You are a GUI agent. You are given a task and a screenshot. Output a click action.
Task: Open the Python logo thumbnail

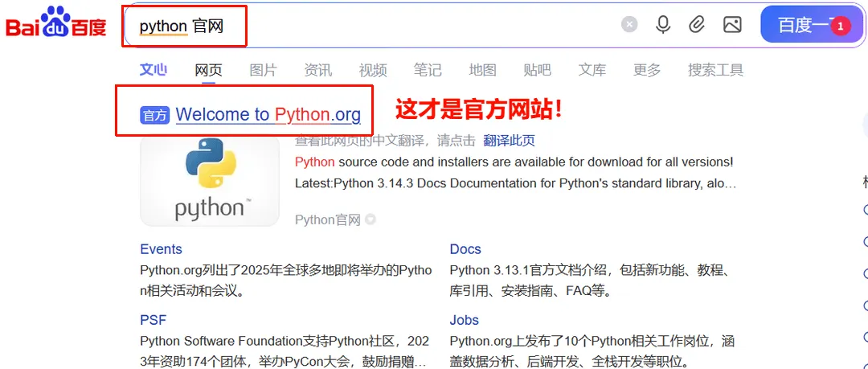click(209, 180)
